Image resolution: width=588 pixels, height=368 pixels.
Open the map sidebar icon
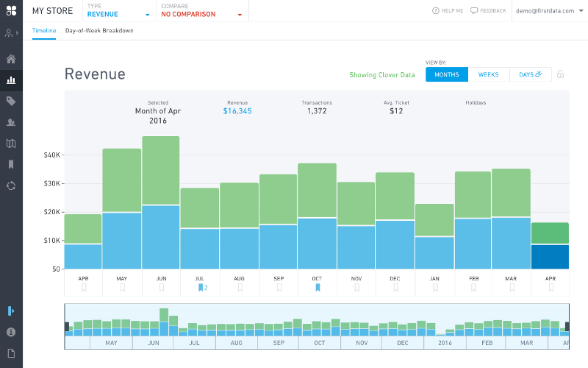[11, 144]
